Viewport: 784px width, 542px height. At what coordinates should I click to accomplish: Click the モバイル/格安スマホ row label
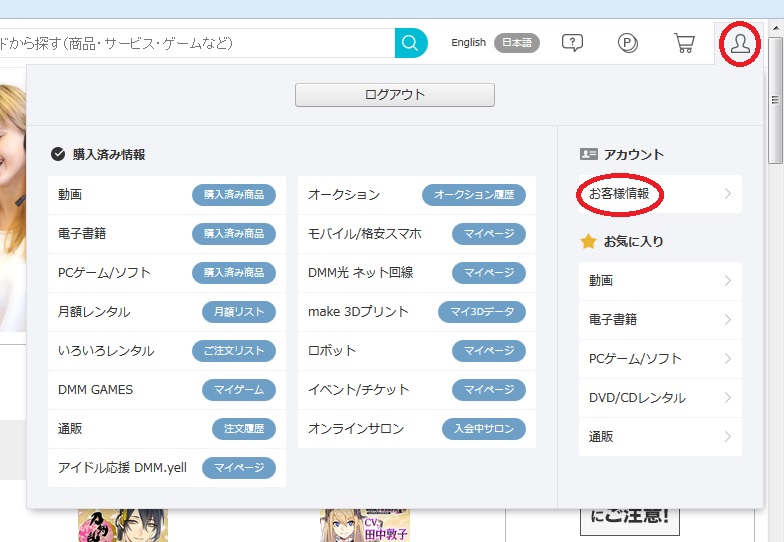(364, 234)
